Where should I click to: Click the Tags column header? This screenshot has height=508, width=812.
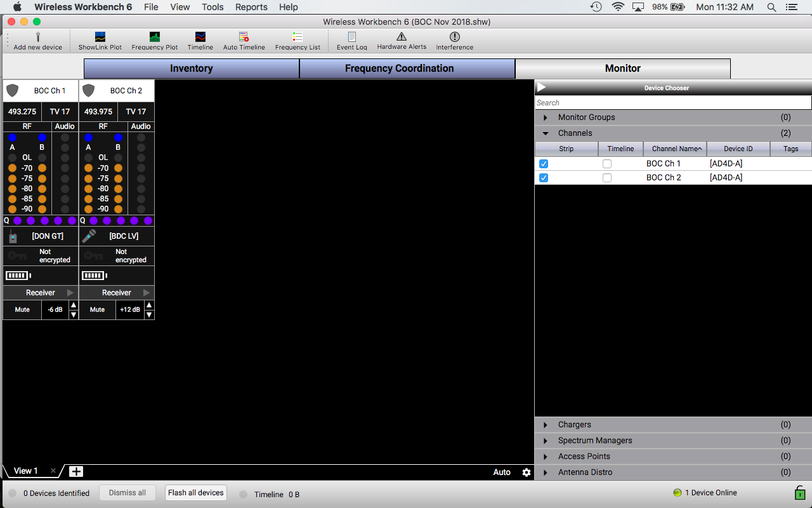(791, 149)
